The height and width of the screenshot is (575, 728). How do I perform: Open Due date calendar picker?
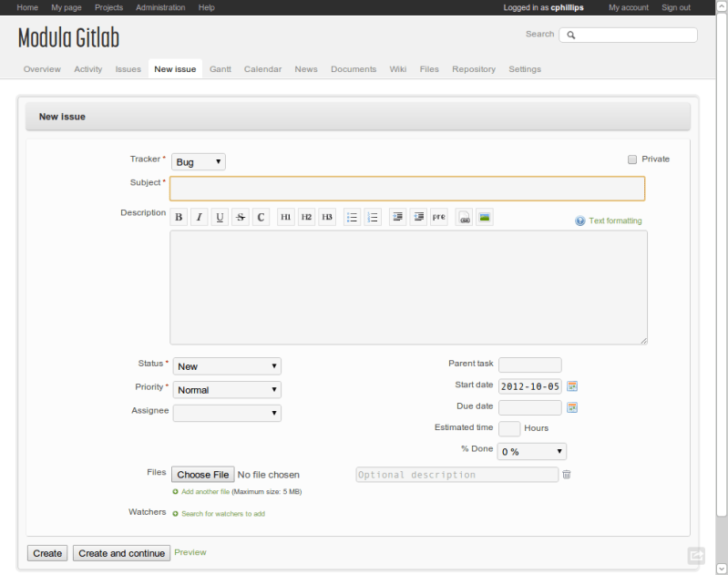pyautogui.click(x=572, y=407)
